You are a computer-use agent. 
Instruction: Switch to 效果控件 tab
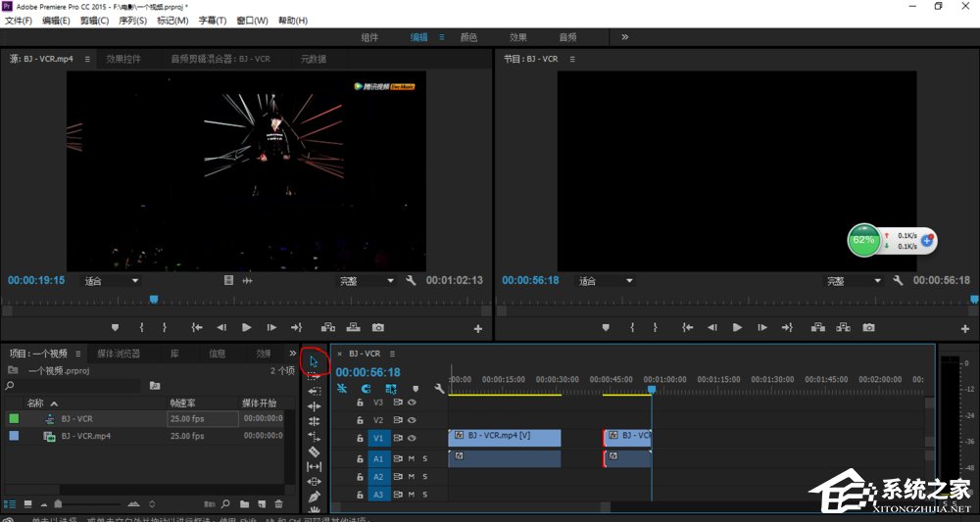coord(123,59)
